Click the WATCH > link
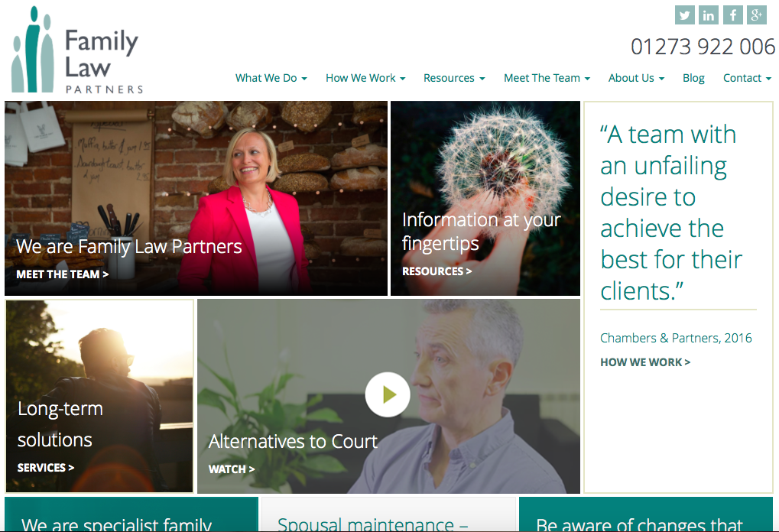The height and width of the screenshot is (532, 779). click(232, 469)
